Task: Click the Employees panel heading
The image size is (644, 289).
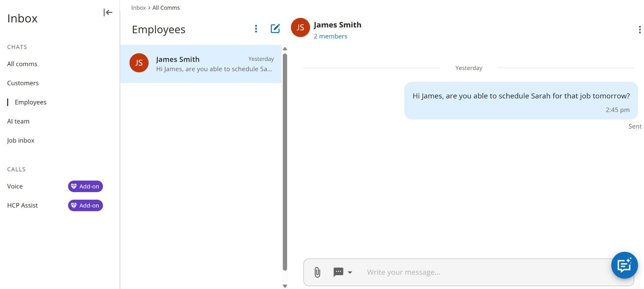Action: click(158, 30)
